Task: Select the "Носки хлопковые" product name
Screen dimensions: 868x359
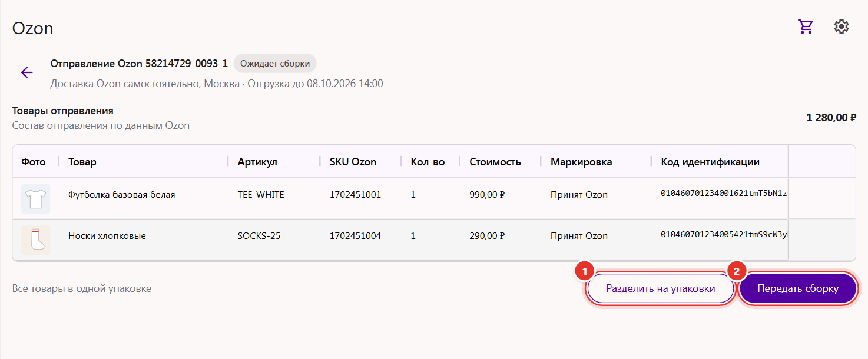Action: 107,236
